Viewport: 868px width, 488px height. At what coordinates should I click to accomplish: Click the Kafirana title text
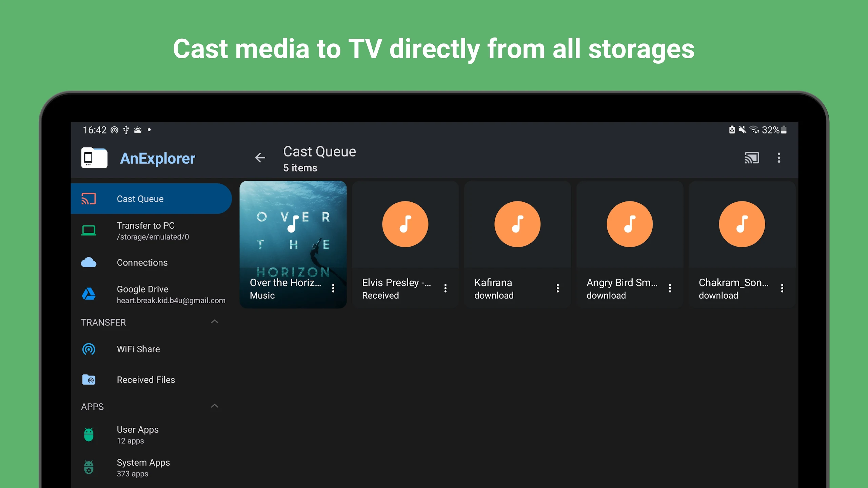(493, 282)
